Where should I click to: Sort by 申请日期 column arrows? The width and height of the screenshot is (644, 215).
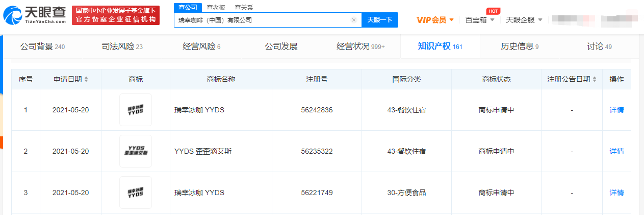(86, 80)
